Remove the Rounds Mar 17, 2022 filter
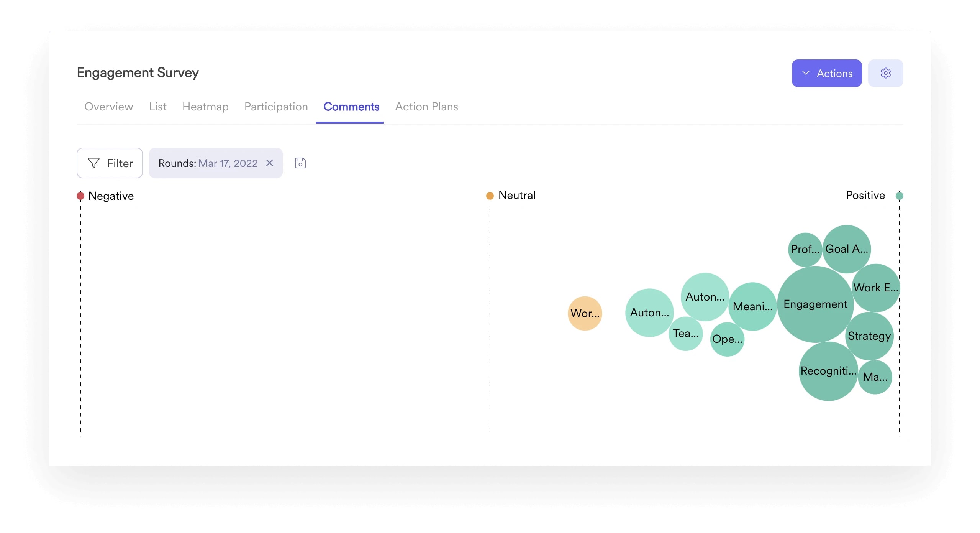This screenshot has width=980, height=533. 270,163
